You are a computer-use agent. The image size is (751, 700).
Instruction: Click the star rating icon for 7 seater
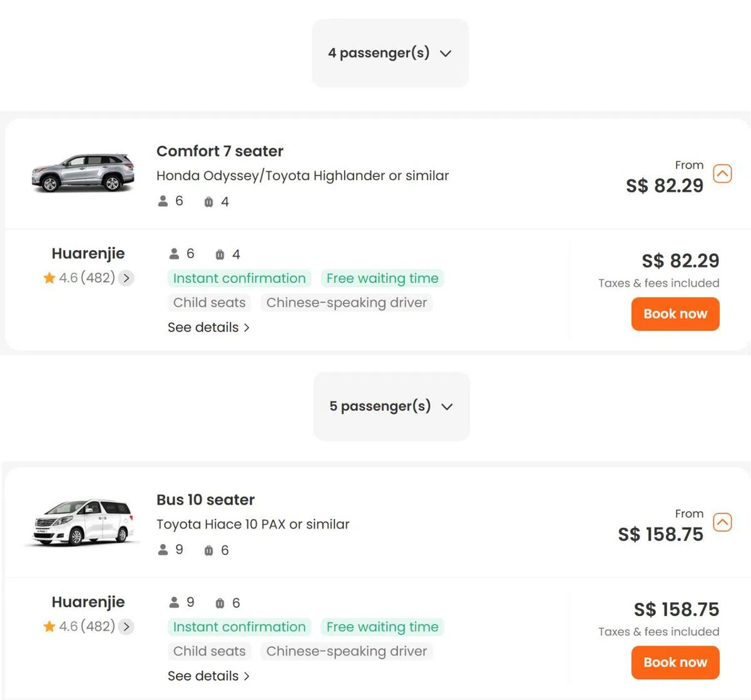pos(49,278)
